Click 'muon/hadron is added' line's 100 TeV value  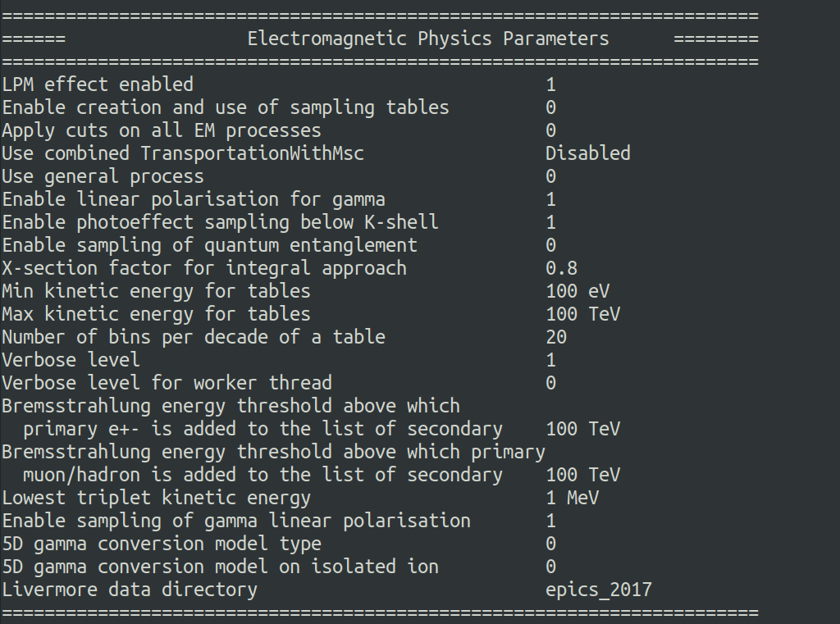pos(583,475)
